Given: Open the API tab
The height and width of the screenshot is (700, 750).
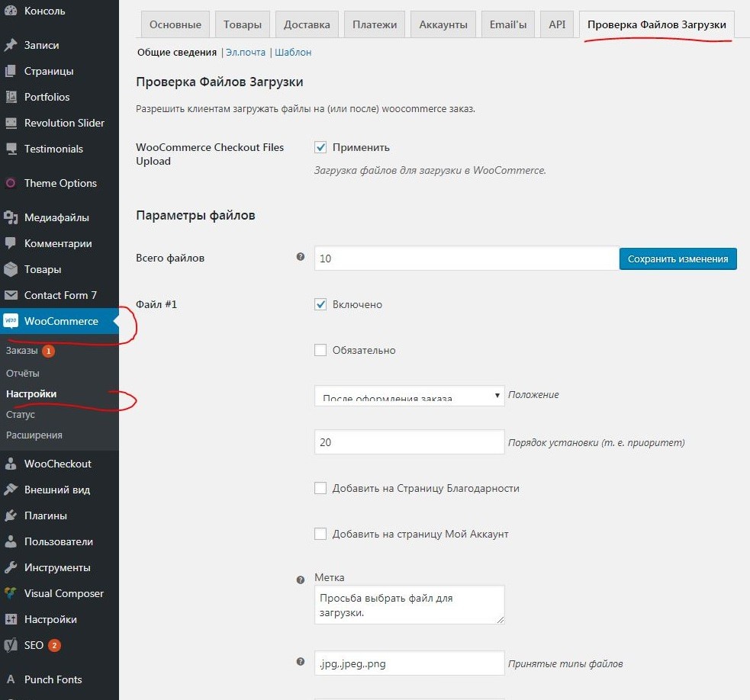Looking at the screenshot, I should click(x=557, y=24).
